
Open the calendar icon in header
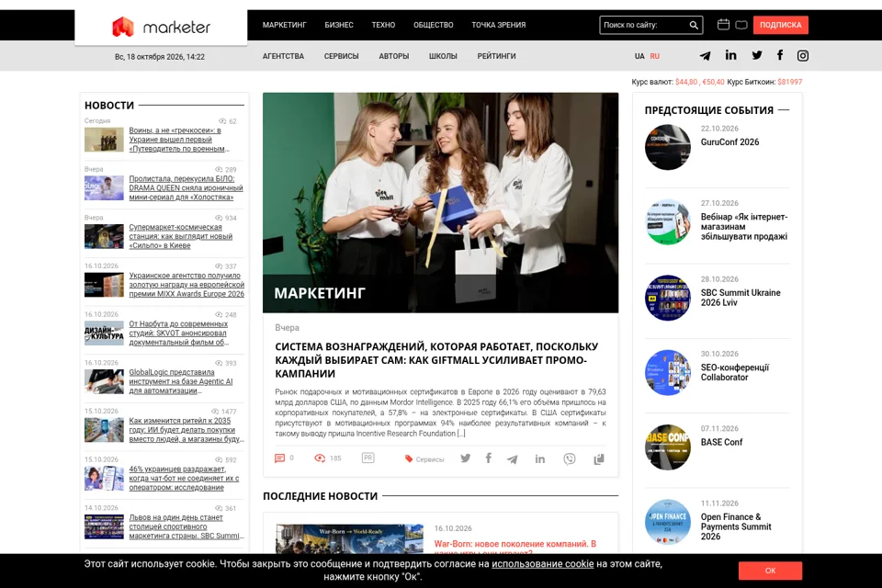[x=723, y=24]
